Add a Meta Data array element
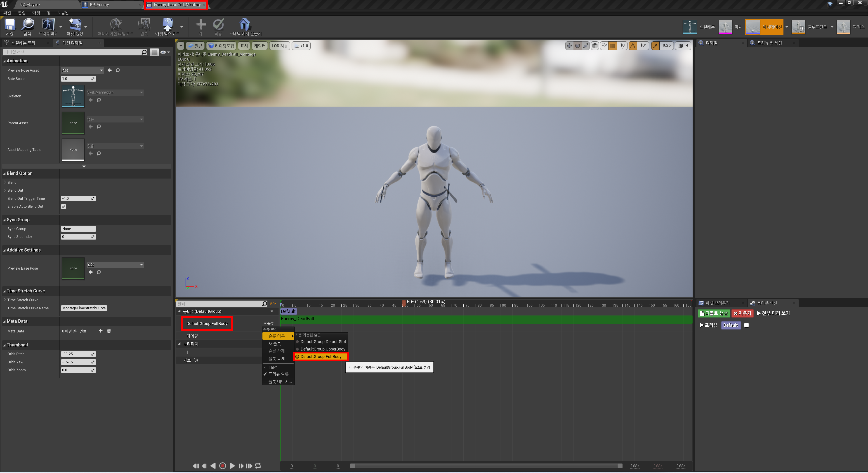The image size is (868, 473). (x=100, y=331)
